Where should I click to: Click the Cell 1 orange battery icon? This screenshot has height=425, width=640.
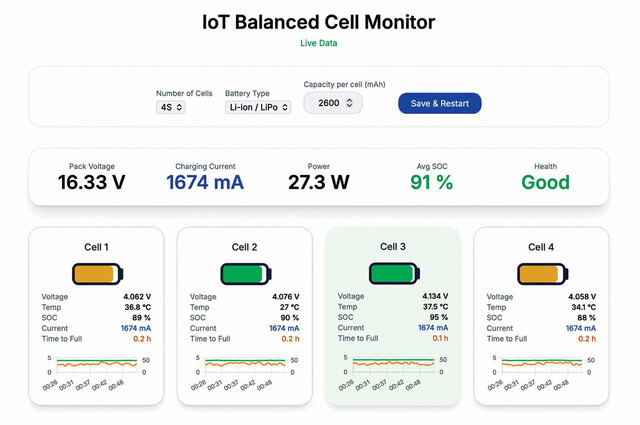tap(98, 274)
